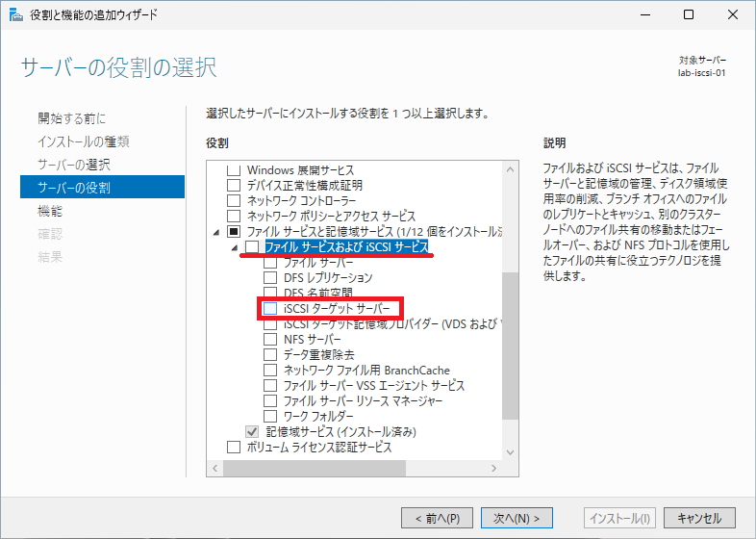The image size is (756, 539).
Task: Select DFS レプリケーション row text
Action: pyautogui.click(x=328, y=277)
